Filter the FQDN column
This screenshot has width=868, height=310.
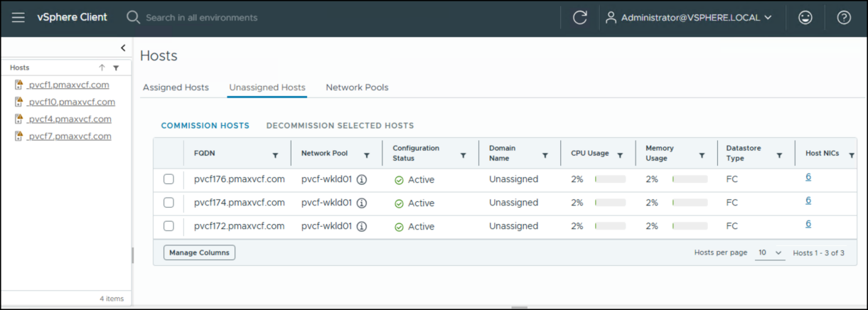point(275,155)
